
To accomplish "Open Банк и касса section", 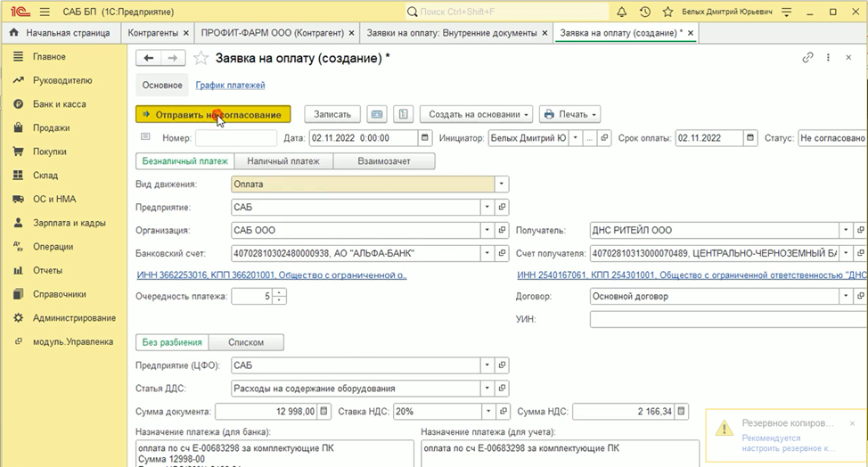I will pos(59,104).
